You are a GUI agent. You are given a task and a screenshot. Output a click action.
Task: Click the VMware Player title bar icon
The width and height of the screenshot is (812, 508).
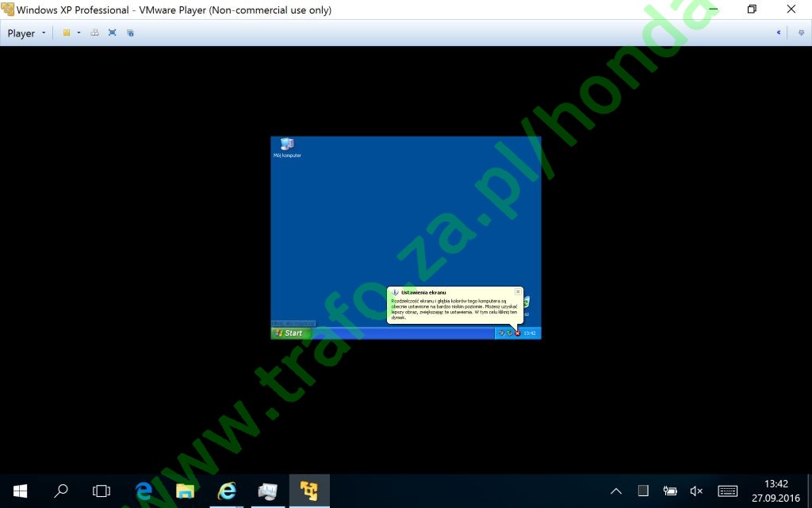click(7, 10)
